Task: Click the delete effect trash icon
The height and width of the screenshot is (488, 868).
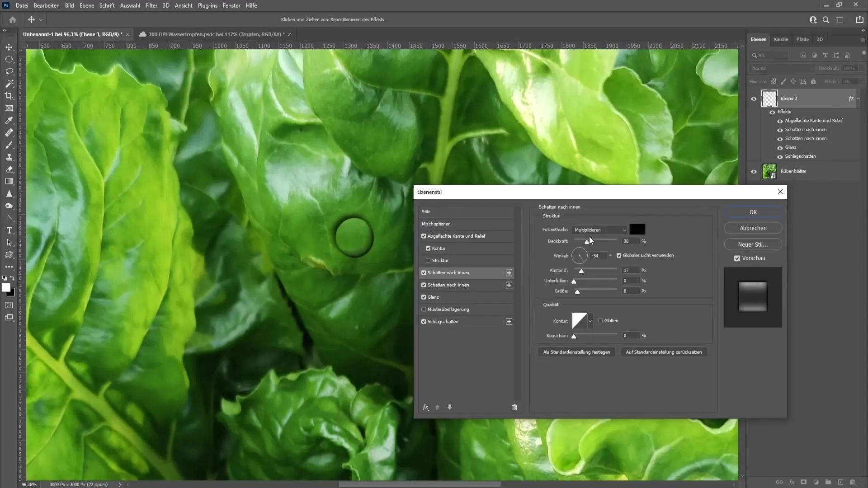Action: point(514,407)
